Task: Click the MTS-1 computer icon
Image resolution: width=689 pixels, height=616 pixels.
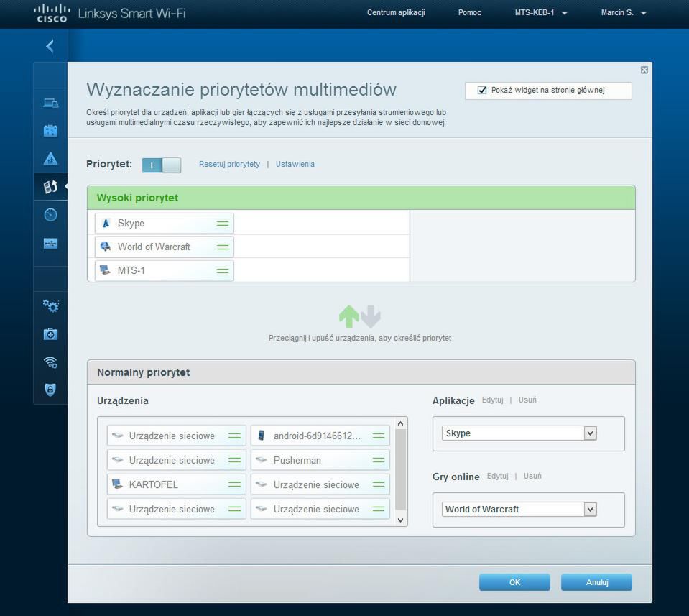Action: (x=105, y=270)
